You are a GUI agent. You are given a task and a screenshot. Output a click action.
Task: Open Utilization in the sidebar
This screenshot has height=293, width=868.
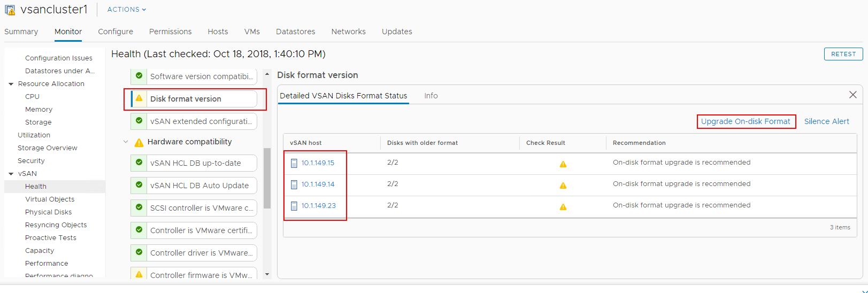pyautogui.click(x=34, y=135)
